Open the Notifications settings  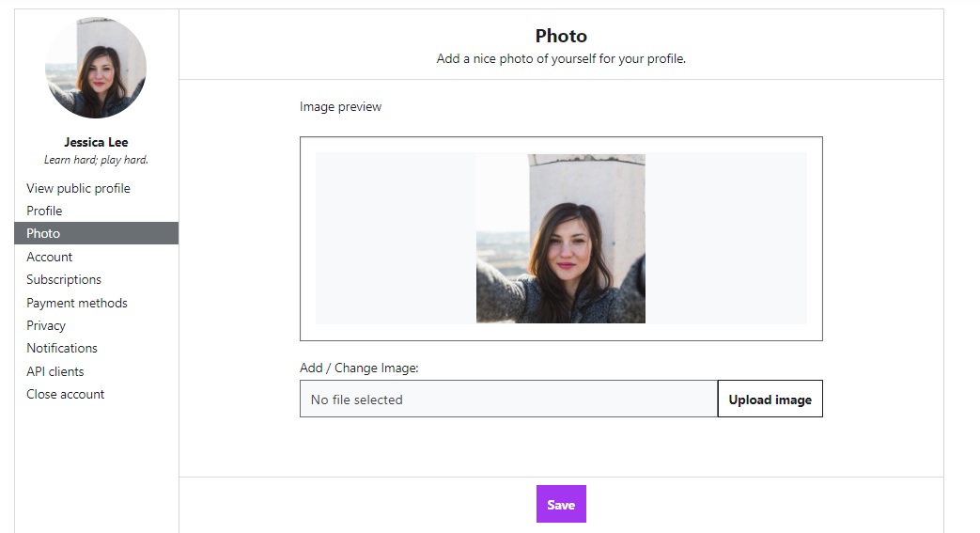(62, 348)
